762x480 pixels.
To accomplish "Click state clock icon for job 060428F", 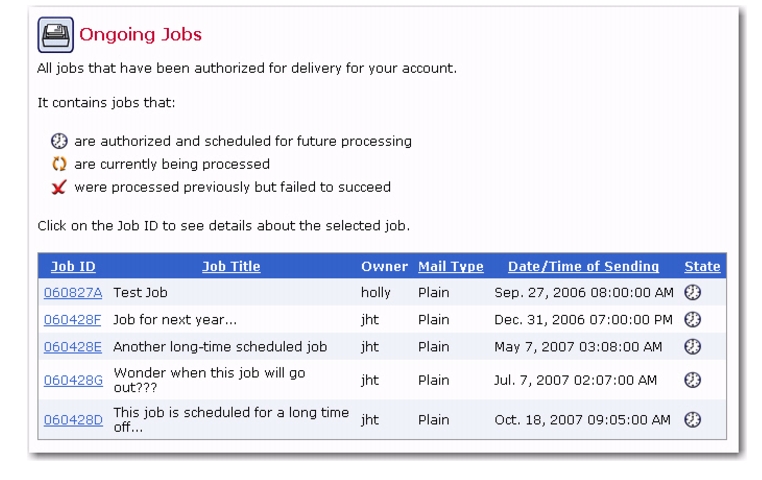I will tap(693, 320).
